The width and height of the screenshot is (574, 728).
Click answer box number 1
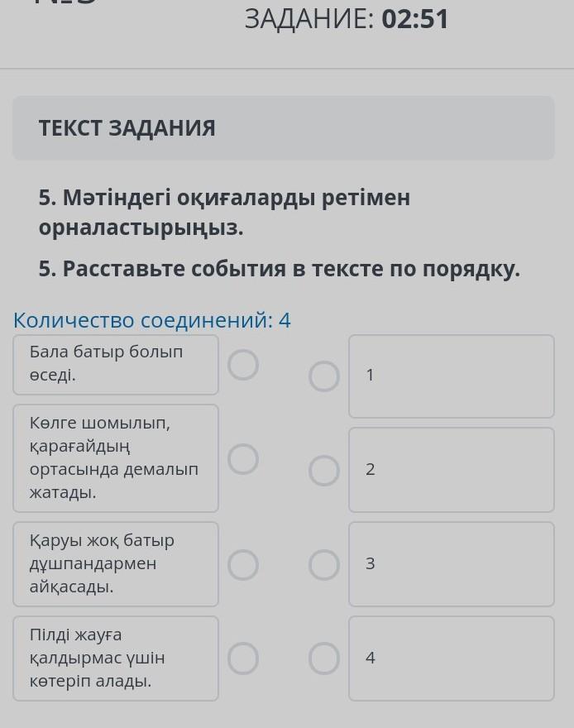click(451, 376)
